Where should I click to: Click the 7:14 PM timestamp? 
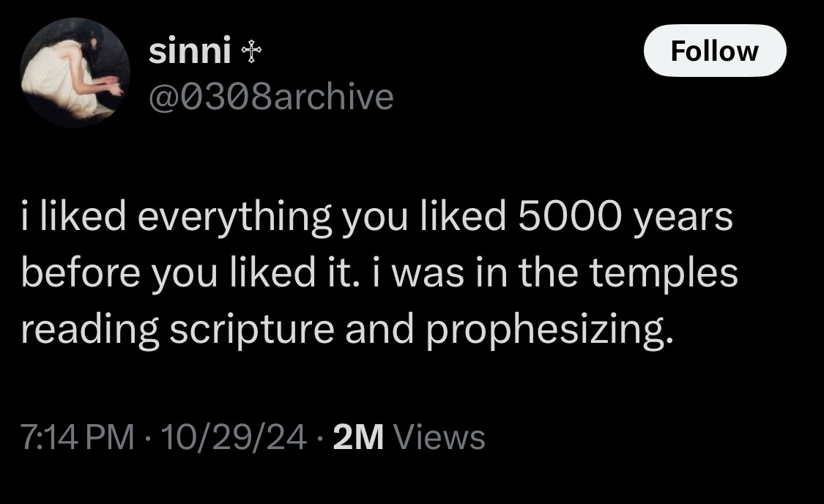pos(78,437)
